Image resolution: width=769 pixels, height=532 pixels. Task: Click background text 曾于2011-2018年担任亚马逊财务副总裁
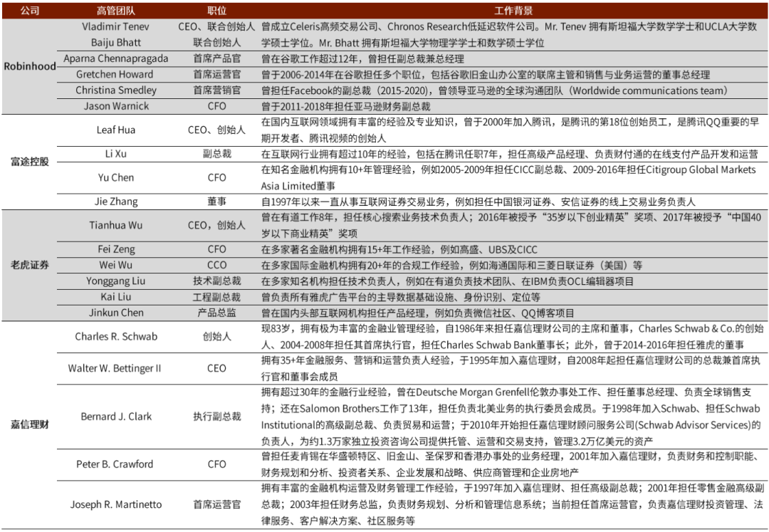(x=346, y=106)
